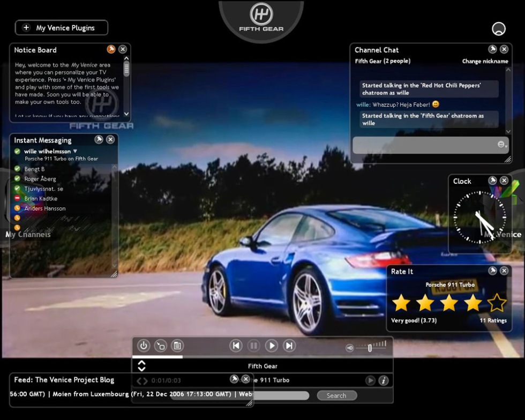Rate Porsche 911 Turbo two stars
Image resolution: width=525 pixels, height=420 pixels.
pos(425,303)
